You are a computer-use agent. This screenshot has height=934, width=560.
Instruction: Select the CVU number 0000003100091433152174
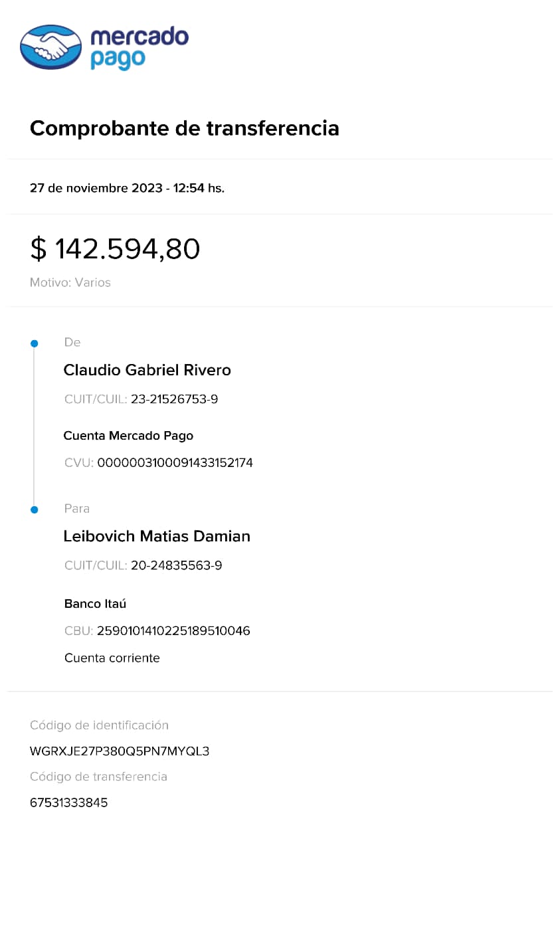[175, 463]
